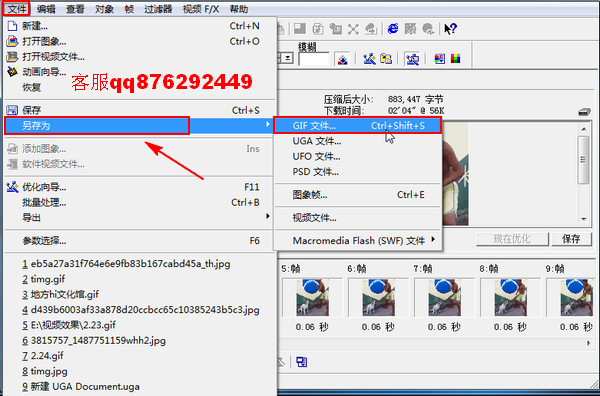Click the blur (模糊) input field
The width and height of the screenshot is (600, 396).
[314, 60]
